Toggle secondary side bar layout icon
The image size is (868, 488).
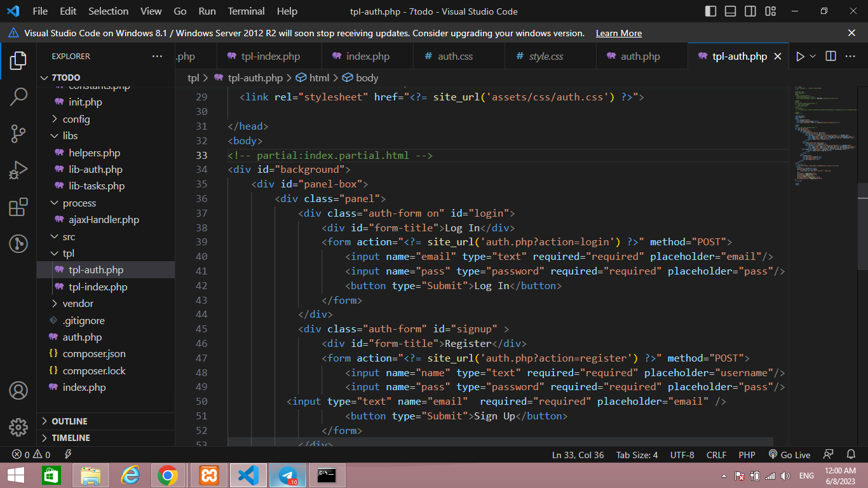pos(750,11)
